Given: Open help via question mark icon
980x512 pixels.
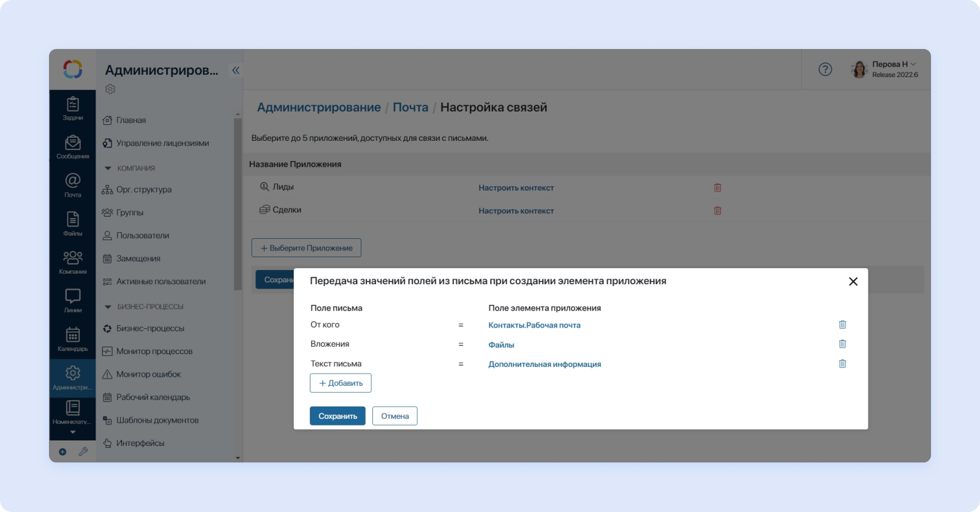Looking at the screenshot, I should (826, 69).
